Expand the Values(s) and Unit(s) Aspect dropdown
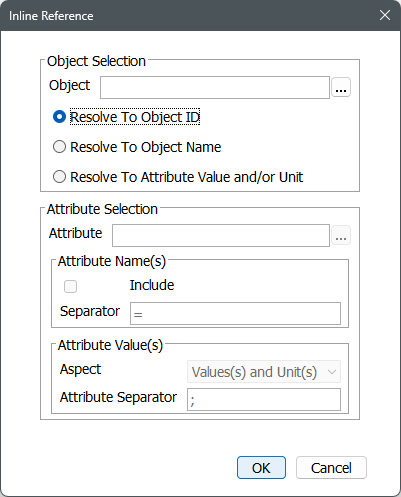Screen dimensions: 401x497 (x=264, y=372)
